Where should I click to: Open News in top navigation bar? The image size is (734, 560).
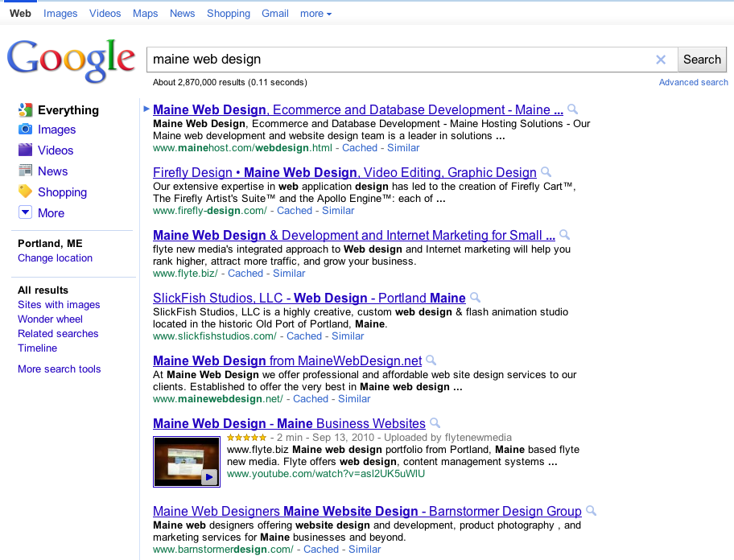coord(182,14)
